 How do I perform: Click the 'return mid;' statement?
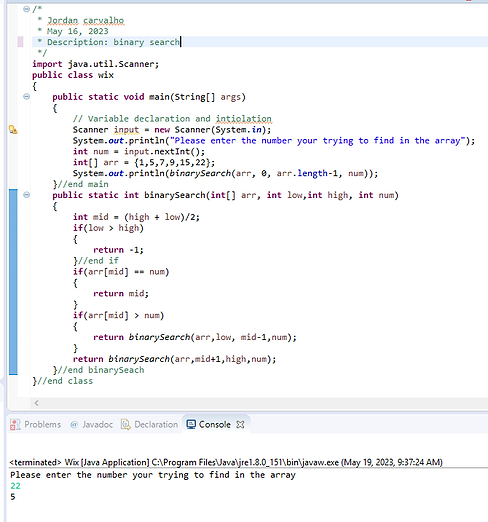(121, 293)
